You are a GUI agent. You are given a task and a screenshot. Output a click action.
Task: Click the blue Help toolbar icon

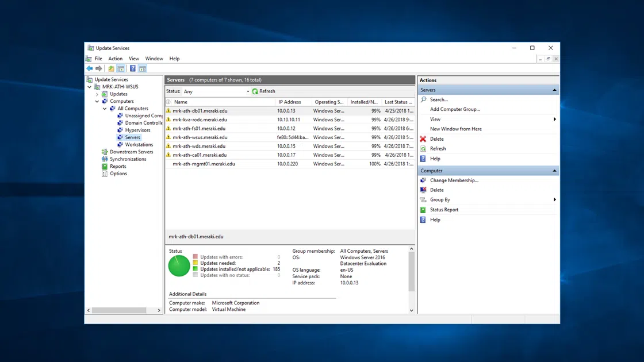coord(132,68)
